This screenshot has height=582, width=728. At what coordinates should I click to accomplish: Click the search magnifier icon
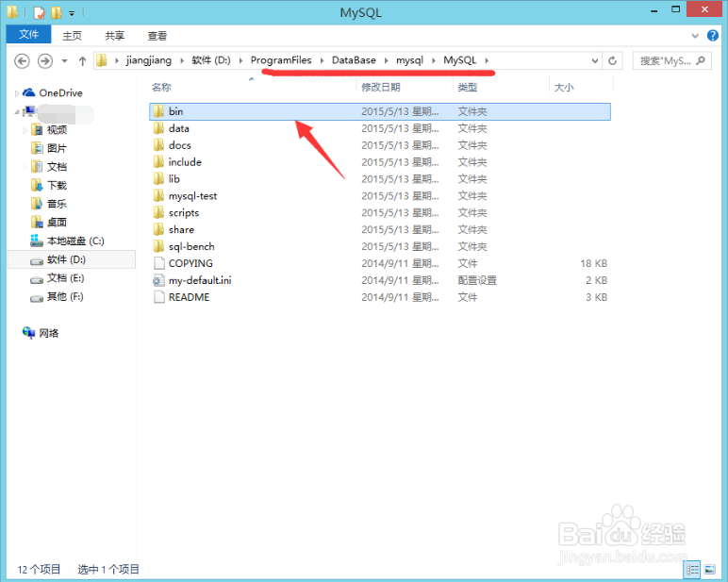coord(701,60)
